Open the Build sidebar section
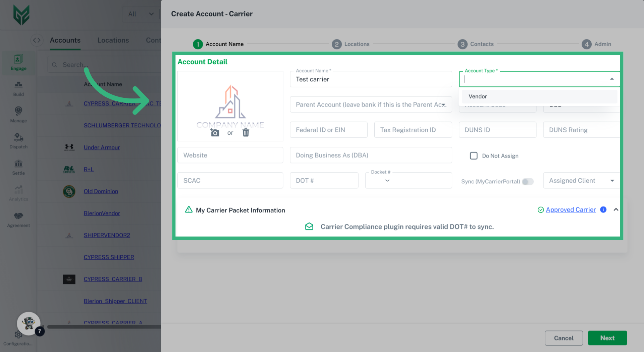This screenshot has height=352, width=644. (x=18, y=88)
